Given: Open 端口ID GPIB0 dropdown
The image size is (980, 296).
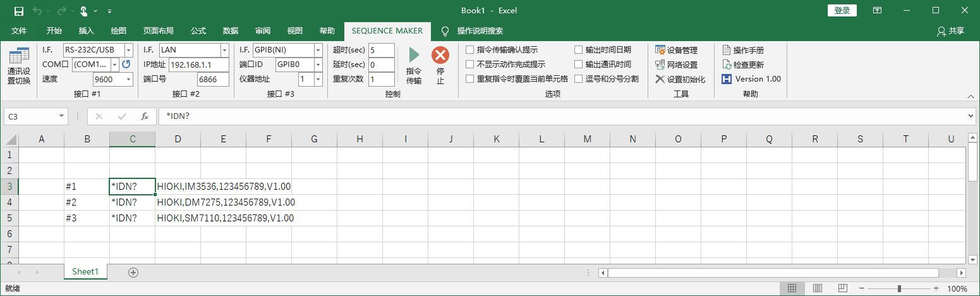Looking at the screenshot, I should point(318,65).
